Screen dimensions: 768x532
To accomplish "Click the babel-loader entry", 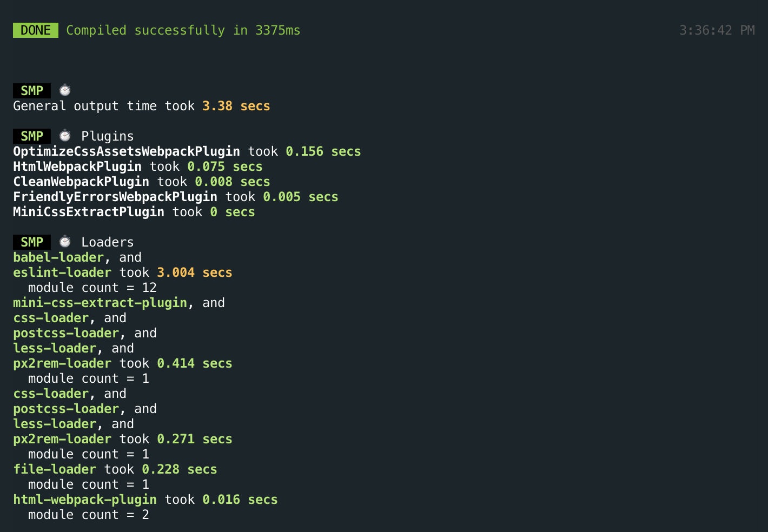I will 58,257.
